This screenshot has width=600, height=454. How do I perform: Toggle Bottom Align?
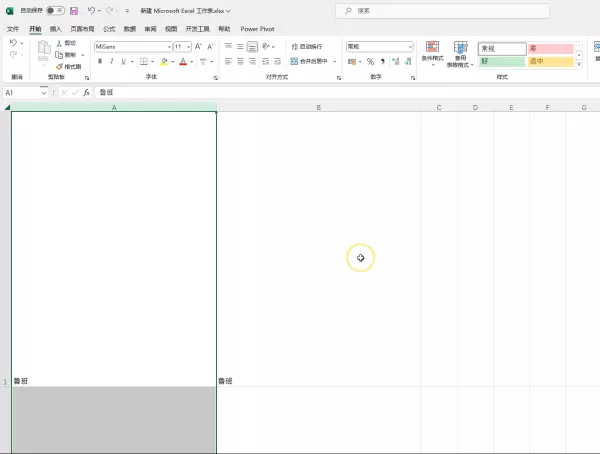point(252,47)
